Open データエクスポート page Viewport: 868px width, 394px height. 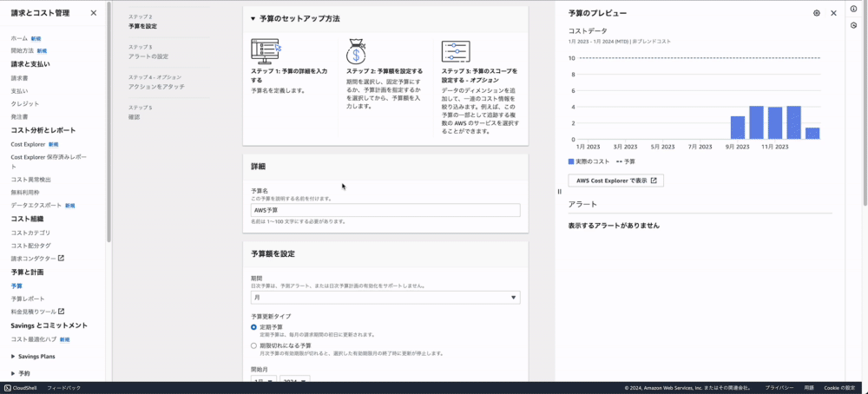[x=36, y=206]
